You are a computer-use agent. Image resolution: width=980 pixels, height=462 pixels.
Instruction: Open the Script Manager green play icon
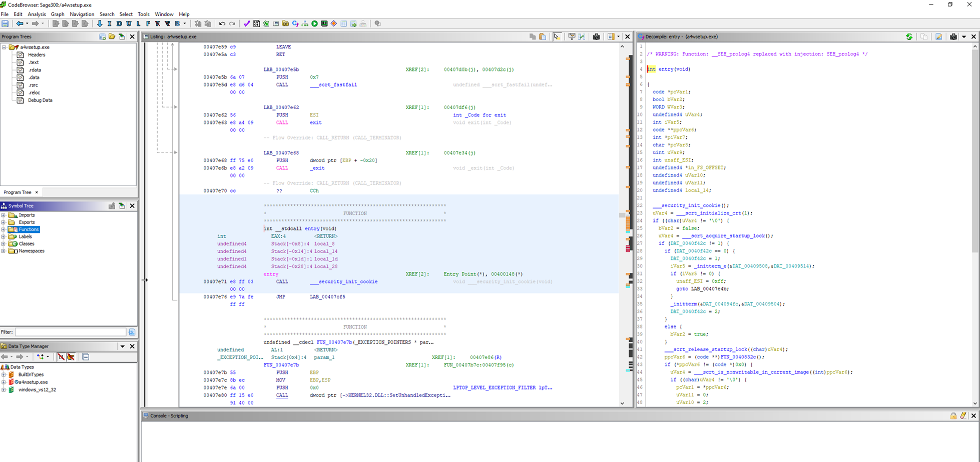315,23
